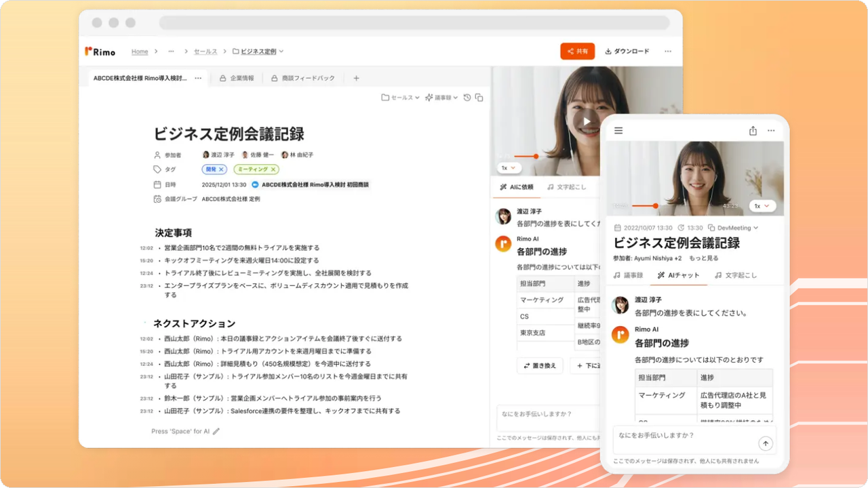Open the more options menu beside ダウンロード
Screen dimensions: 868x488
coord(668,52)
